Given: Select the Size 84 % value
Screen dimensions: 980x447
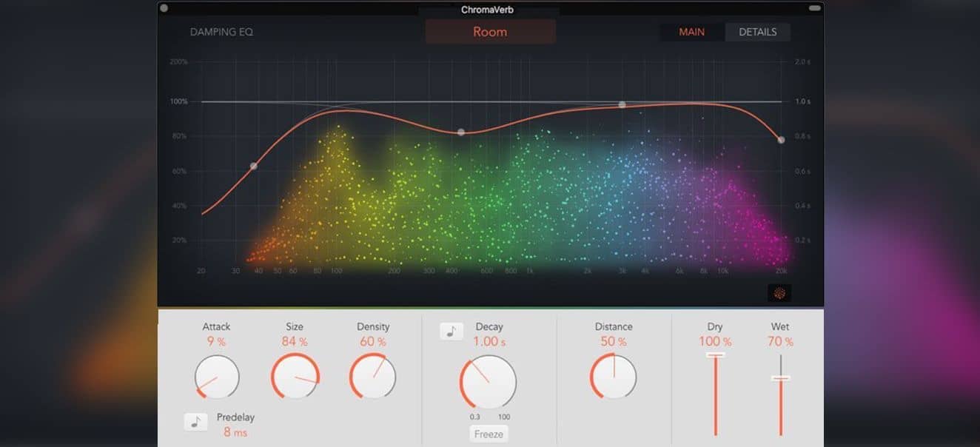Looking at the screenshot, I should 295,342.
